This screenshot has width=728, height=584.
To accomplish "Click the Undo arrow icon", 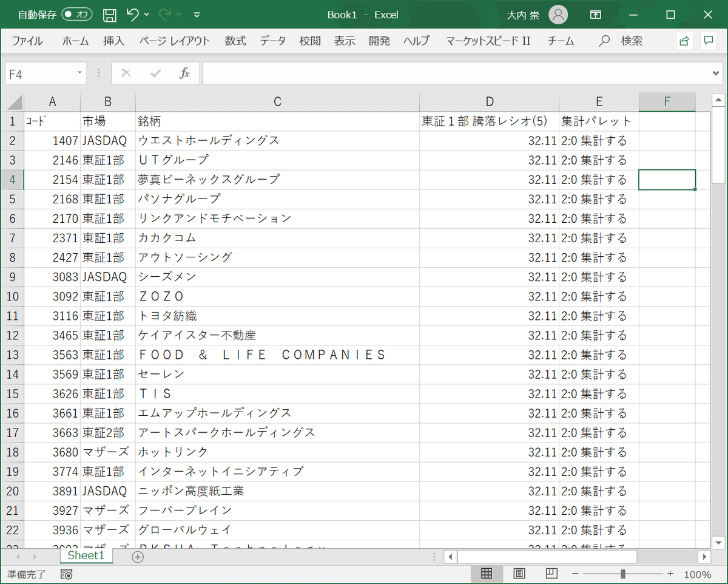I will 133,15.
